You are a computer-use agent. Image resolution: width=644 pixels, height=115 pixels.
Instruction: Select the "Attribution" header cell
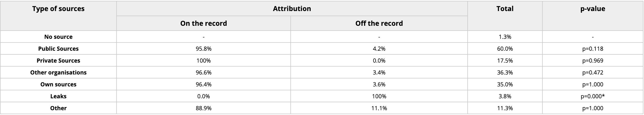pyautogui.click(x=292, y=9)
